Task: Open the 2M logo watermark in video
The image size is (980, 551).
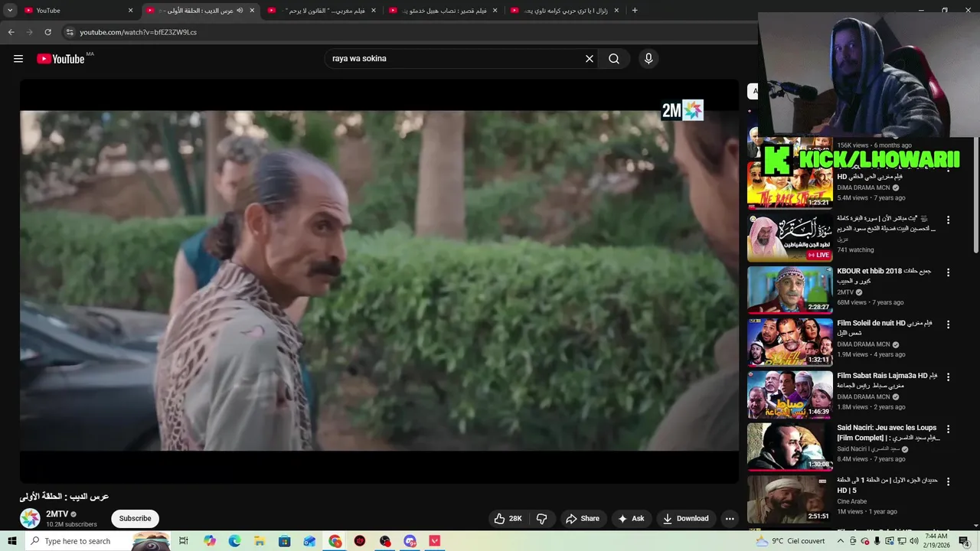Action: pos(682,110)
